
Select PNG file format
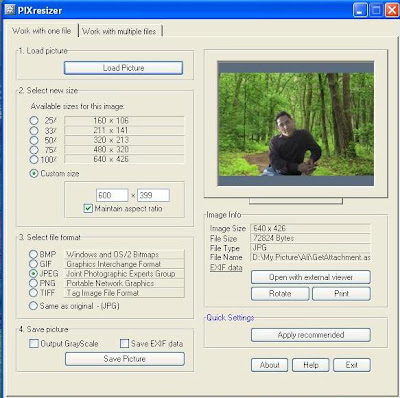[x=33, y=283]
